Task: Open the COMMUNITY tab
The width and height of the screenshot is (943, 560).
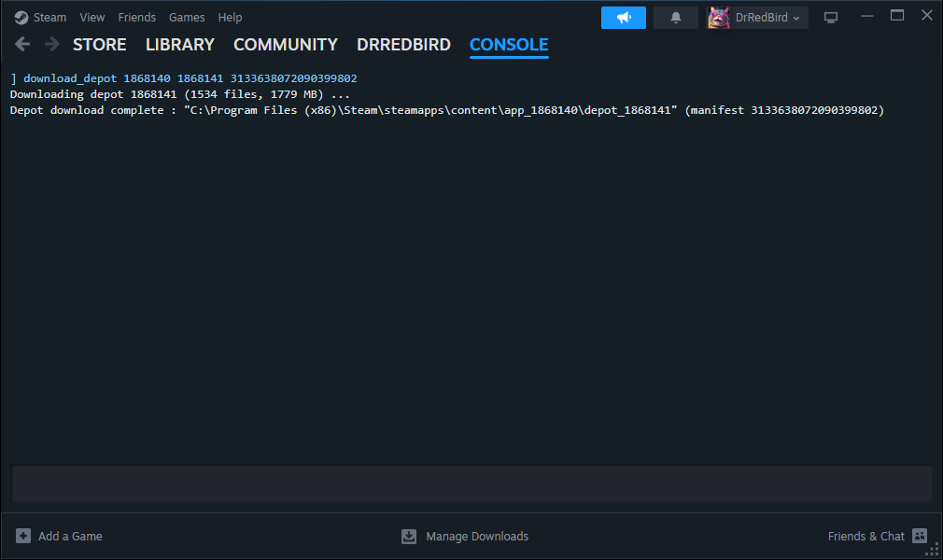Action: (286, 45)
